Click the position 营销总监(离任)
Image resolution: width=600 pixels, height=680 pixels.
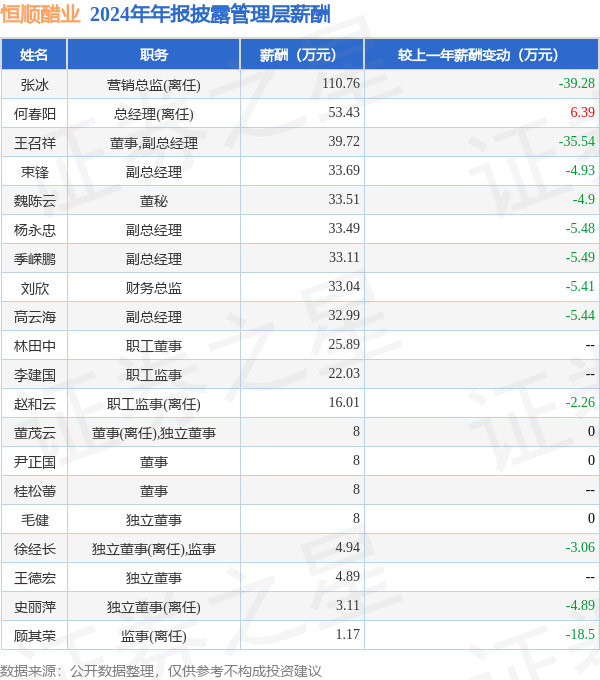point(154,85)
